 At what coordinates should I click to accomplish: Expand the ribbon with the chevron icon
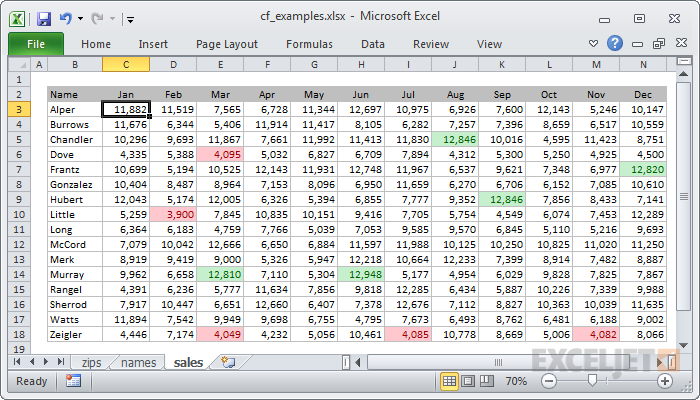click(593, 43)
